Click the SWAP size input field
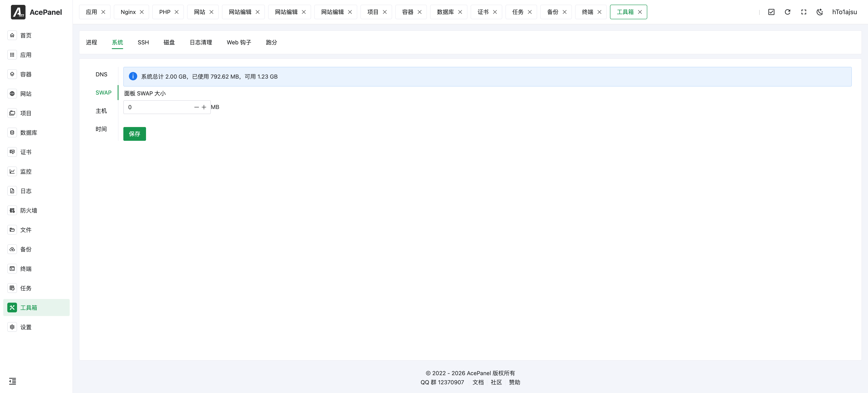 point(158,107)
